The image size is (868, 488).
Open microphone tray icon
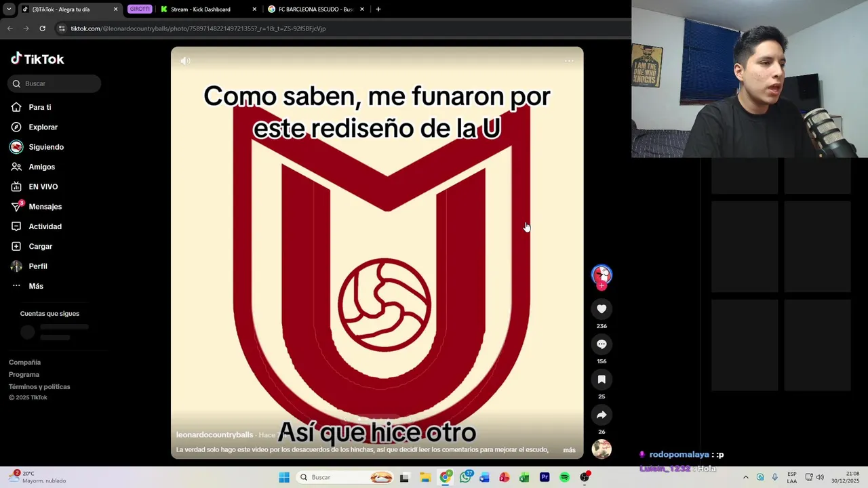(x=775, y=477)
